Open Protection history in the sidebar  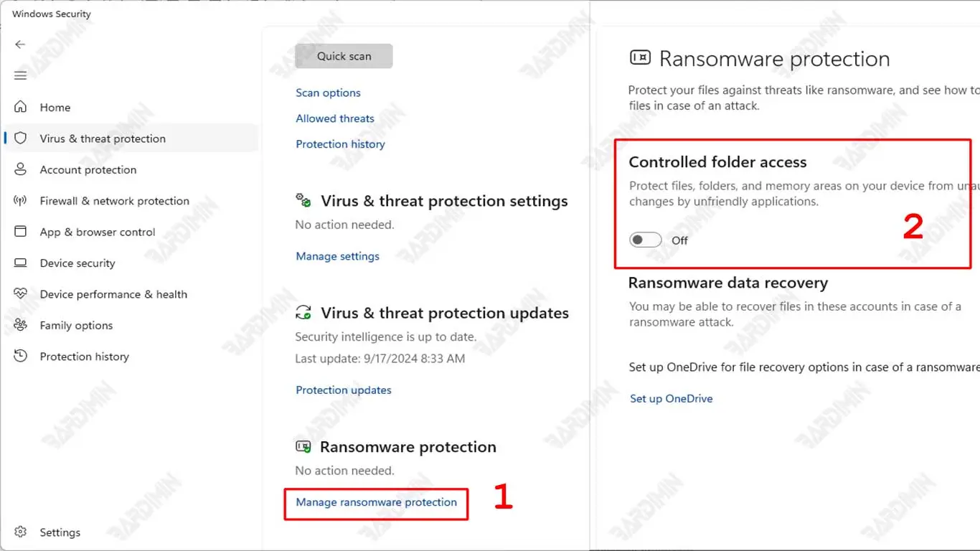point(84,357)
